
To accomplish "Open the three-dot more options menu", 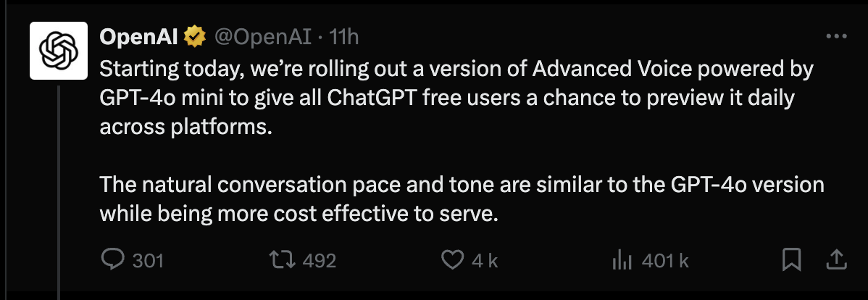I will [x=836, y=36].
